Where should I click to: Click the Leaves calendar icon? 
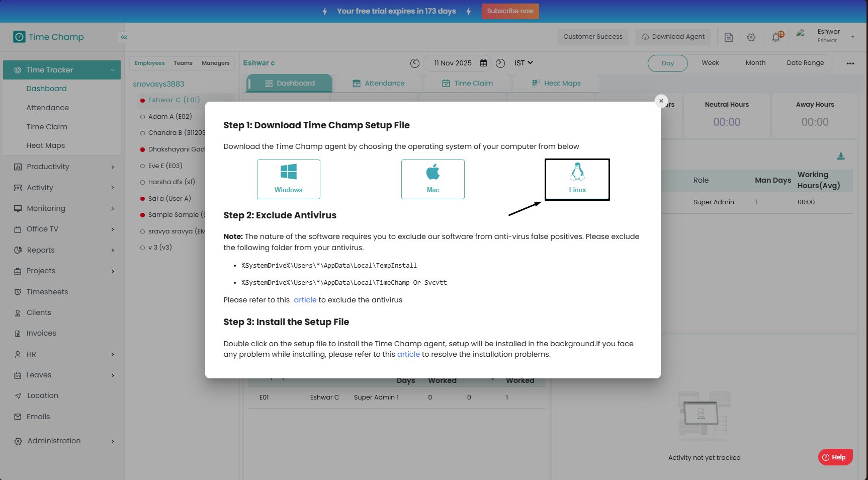click(18, 375)
